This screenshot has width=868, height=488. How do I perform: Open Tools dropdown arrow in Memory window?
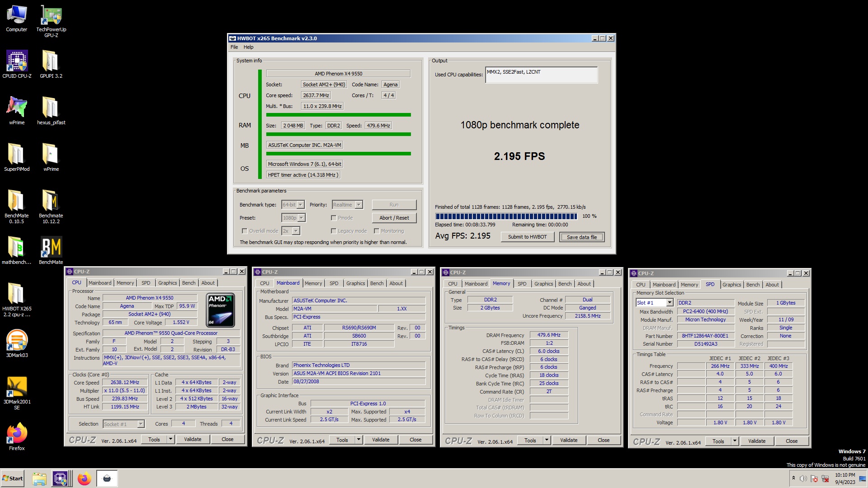[547, 440]
